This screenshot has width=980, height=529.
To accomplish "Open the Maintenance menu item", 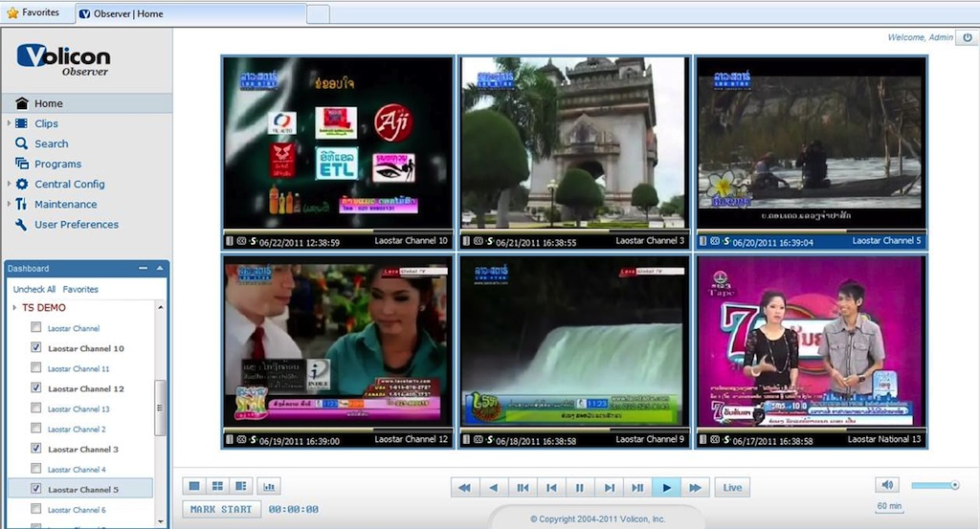I will click(66, 204).
